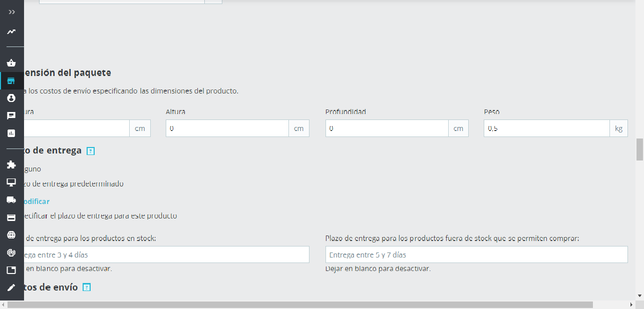Open the Customer Service chat icon

12,115
